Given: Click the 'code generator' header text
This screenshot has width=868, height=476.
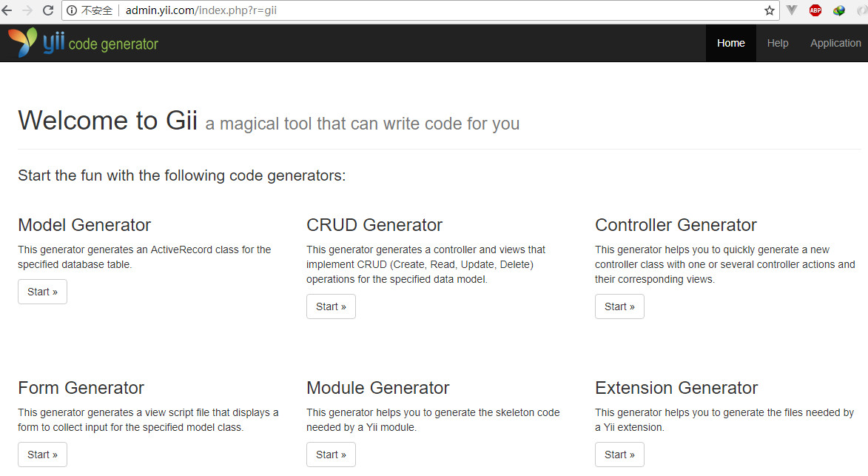Looking at the screenshot, I should (113, 44).
